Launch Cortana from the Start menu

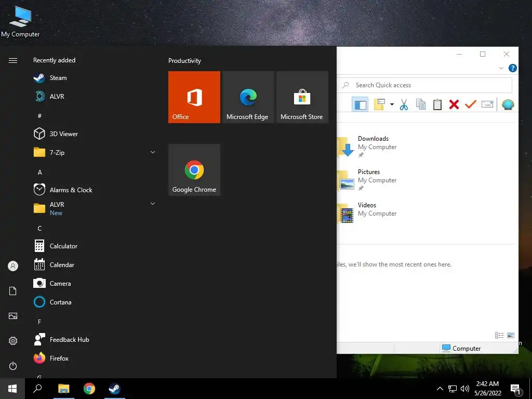(x=95, y=302)
